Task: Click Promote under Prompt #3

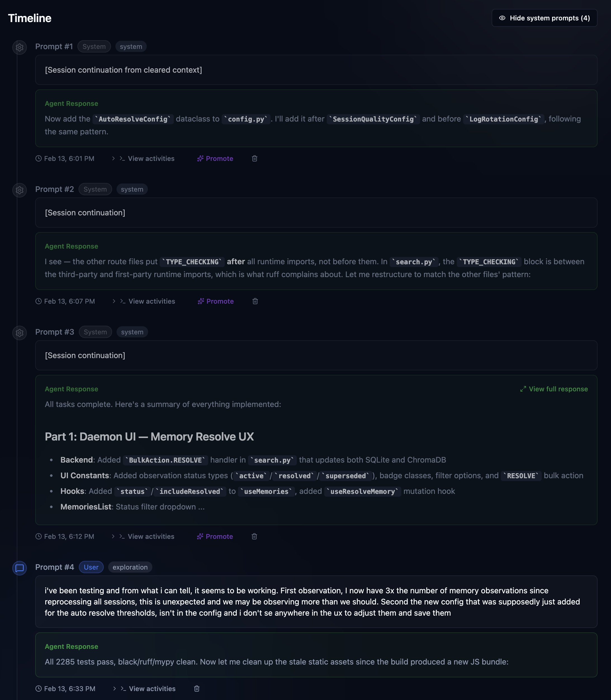Action: (215, 536)
